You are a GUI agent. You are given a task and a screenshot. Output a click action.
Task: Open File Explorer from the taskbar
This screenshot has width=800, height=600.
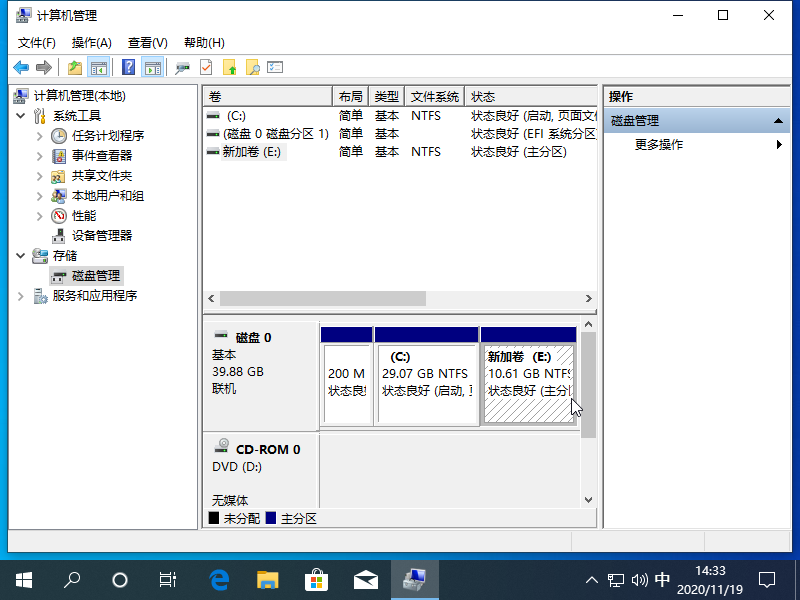[x=268, y=580]
